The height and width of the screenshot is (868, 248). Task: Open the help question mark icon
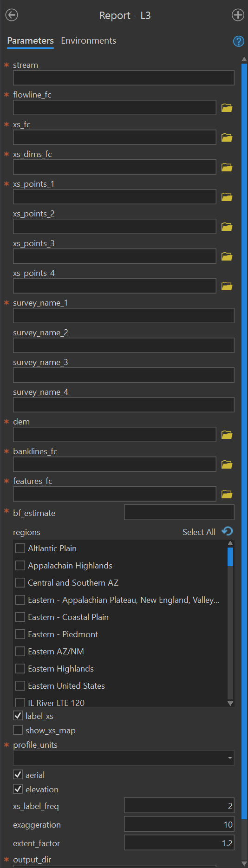click(x=238, y=41)
